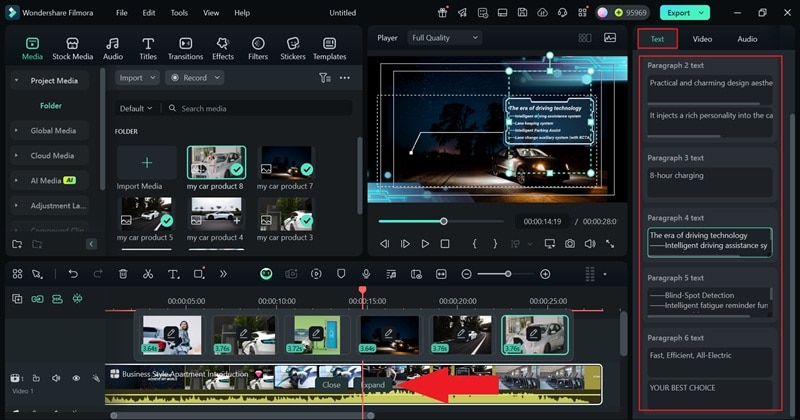Open the Stickers panel
This screenshot has width=800, height=420.
tap(293, 48)
